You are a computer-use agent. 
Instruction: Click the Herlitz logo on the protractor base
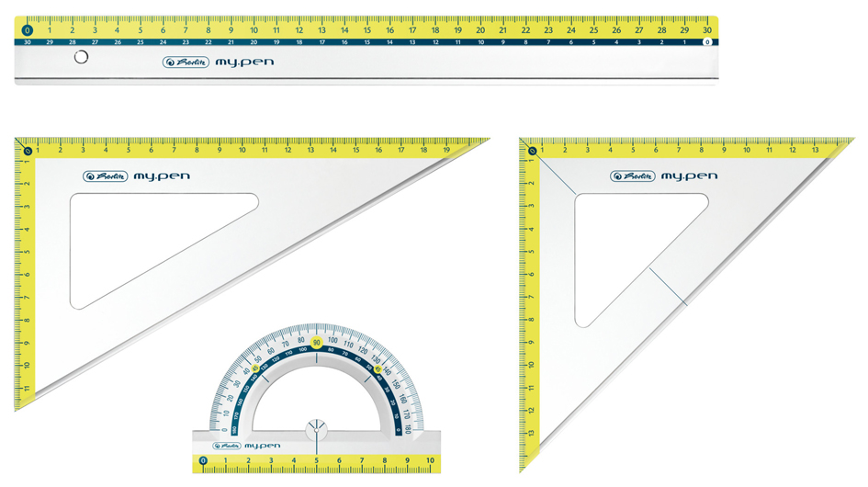(x=229, y=444)
